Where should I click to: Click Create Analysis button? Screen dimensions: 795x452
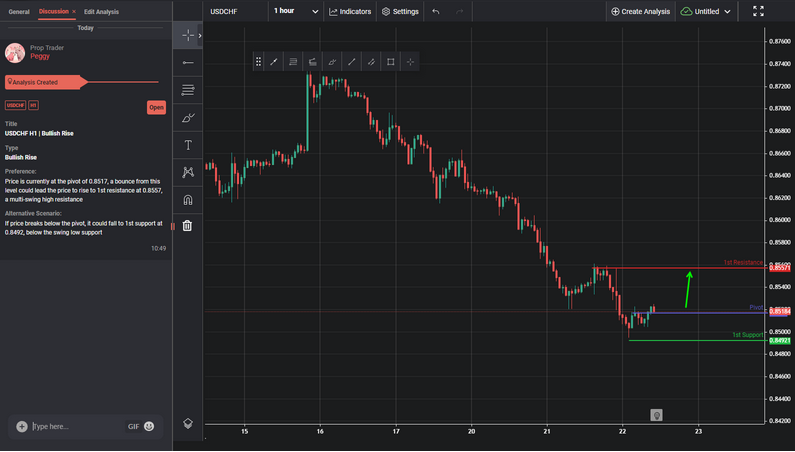point(640,11)
